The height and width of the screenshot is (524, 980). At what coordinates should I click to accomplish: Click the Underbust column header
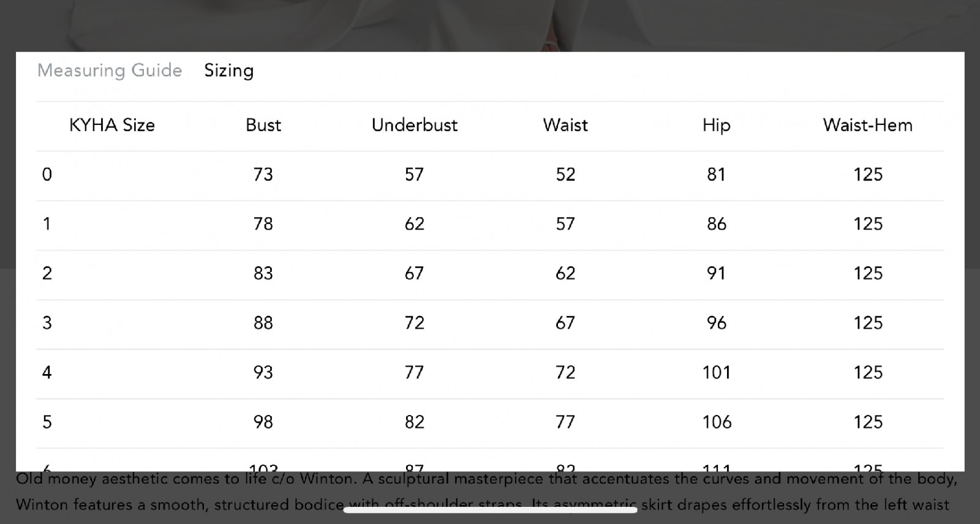(415, 125)
